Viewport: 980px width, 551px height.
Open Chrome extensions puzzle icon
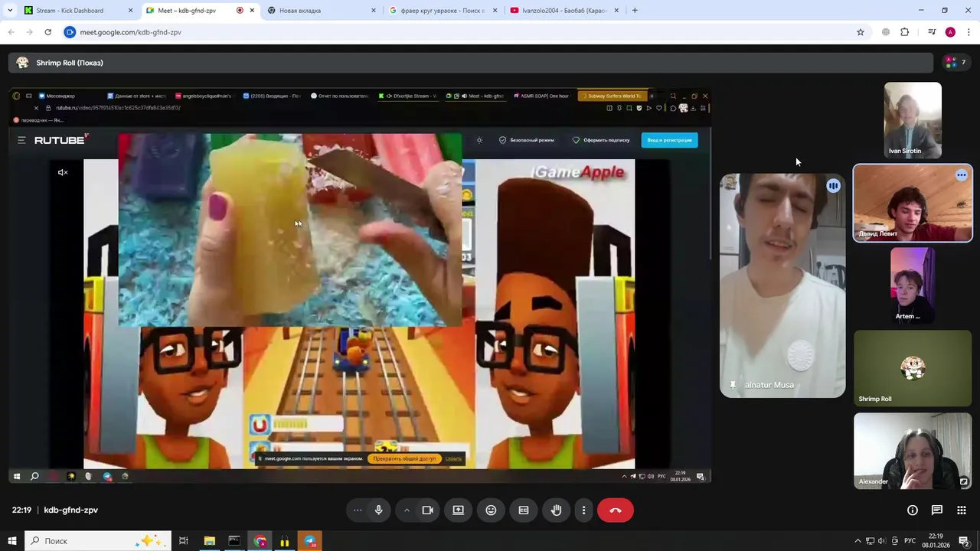(905, 32)
